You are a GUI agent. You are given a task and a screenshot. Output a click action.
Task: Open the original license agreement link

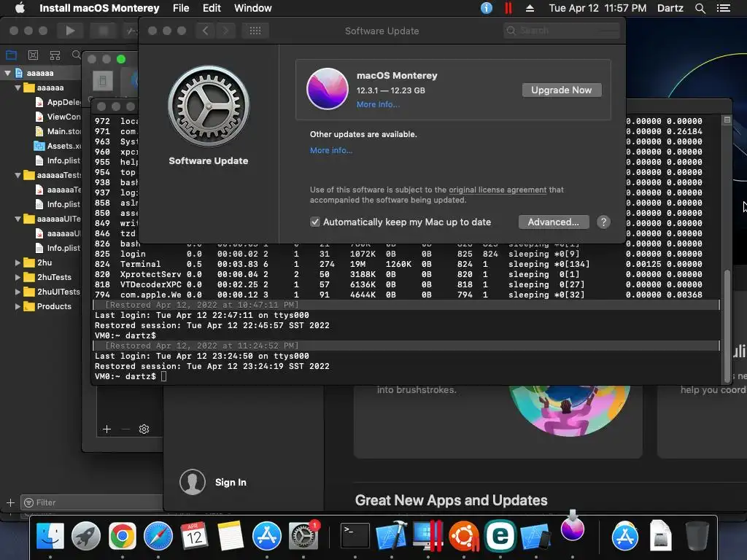point(498,190)
